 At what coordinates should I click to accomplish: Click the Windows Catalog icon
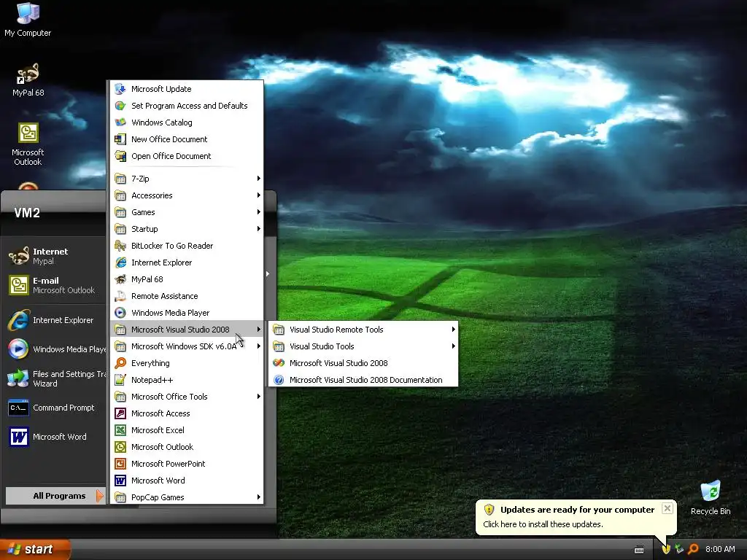(120, 122)
